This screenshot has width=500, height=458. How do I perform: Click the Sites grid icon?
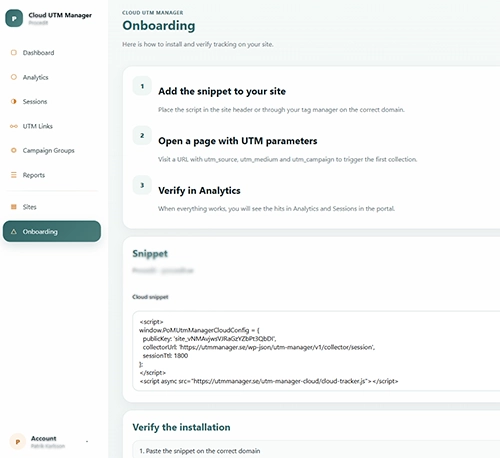pyautogui.click(x=14, y=207)
